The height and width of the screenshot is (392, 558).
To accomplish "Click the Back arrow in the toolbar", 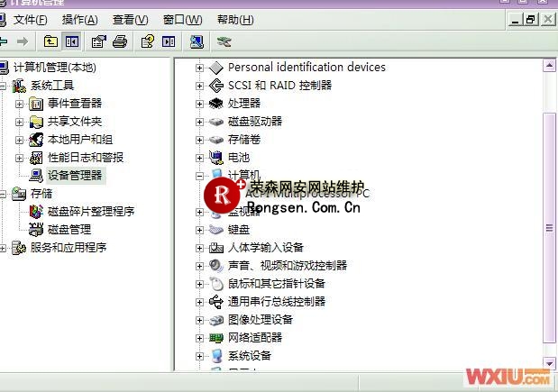I will pyautogui.click(x=4, y=41).
